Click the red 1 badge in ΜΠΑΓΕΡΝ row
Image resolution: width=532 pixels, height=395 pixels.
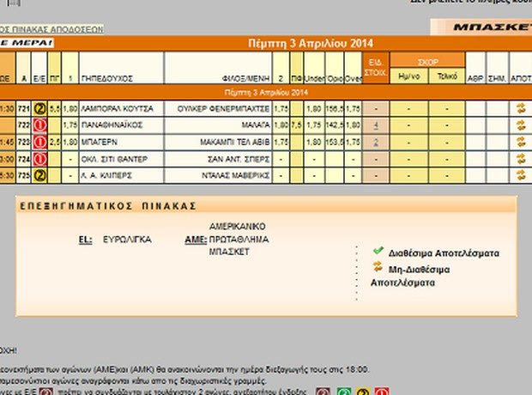(x=39, y=142)
